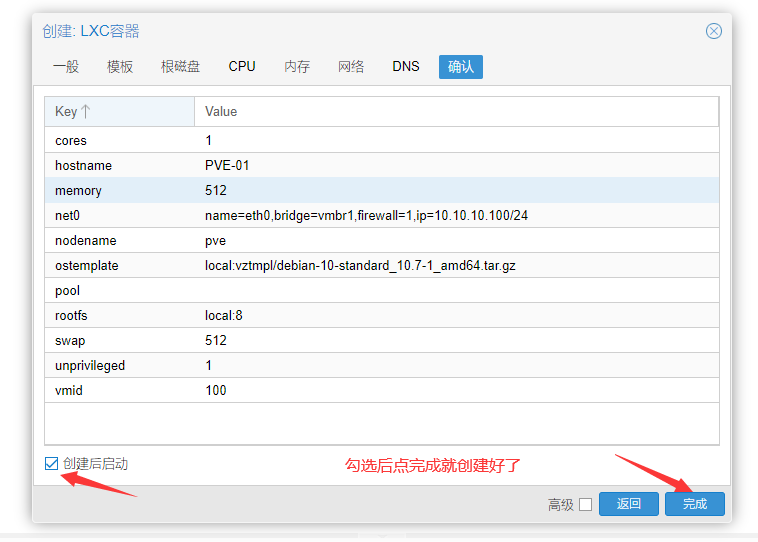Sort by the Key column header
Image resolution: width=758 pixels, height=542 pixels.
(x=119, y=111)
